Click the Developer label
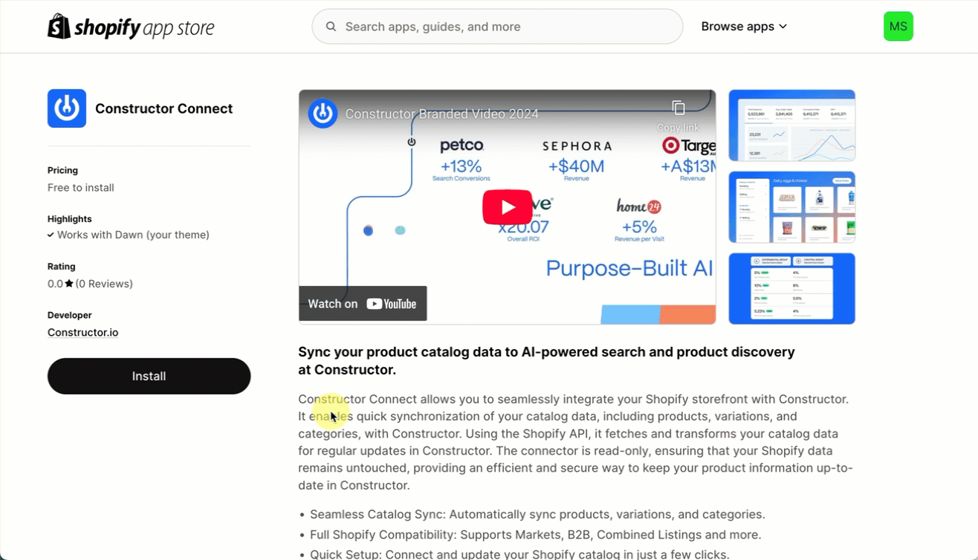 coord(70,315)
